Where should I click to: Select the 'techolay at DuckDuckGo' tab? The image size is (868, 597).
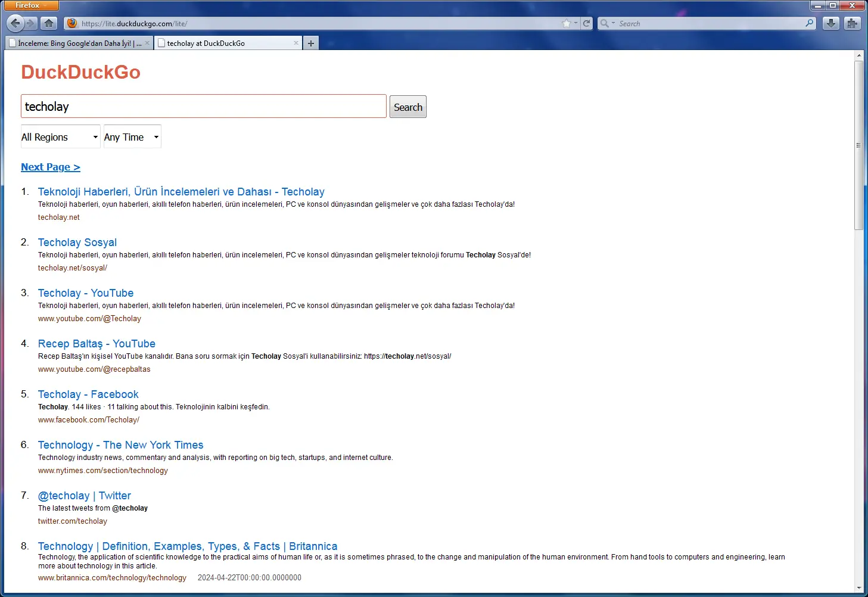coord(229,43)
